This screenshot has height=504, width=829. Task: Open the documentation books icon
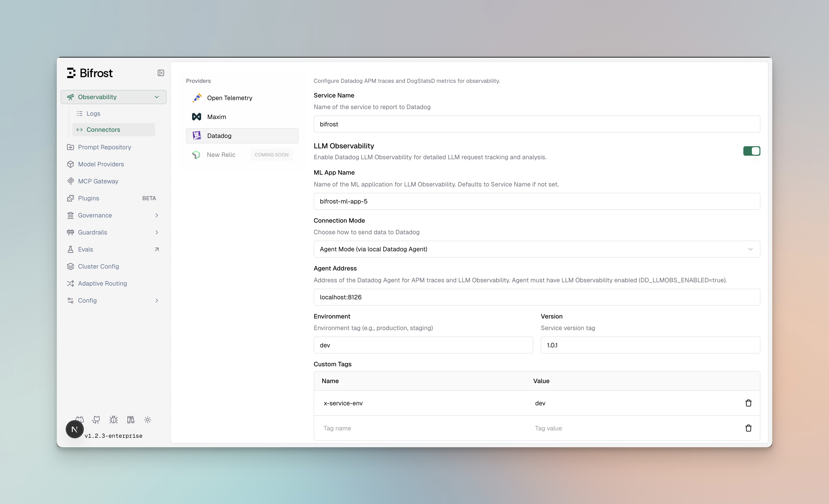(x=131, y=420)
